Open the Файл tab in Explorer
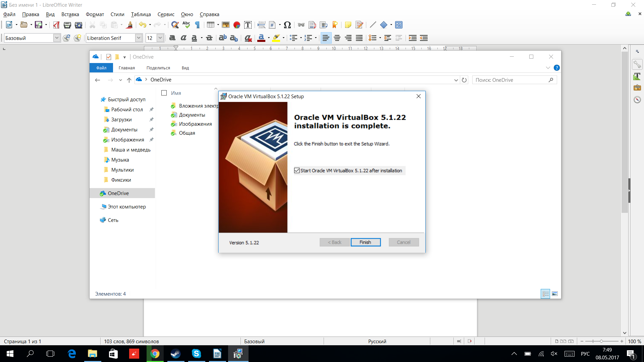Screen dimensions: 644x362 (x=101, y=68)
